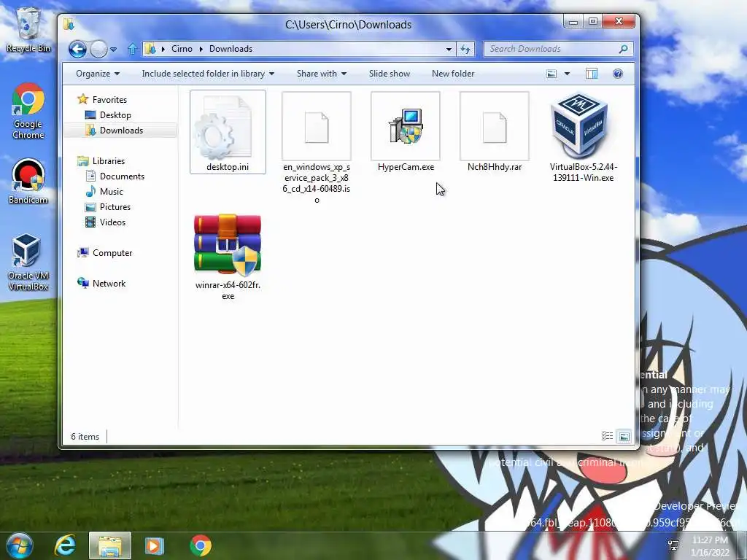Screen dimensions: 747x560
Task: Open the recent pages dropdown arrow
Action: [113, 49]
